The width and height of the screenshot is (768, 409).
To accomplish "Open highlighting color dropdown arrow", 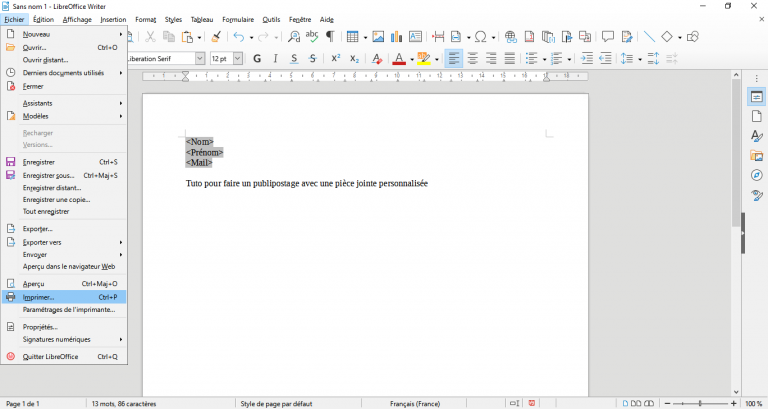I will (x=436, y=59).
